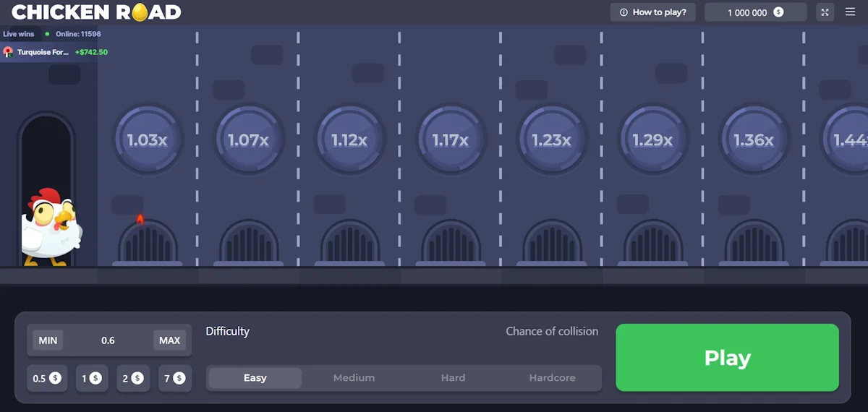Switch to Hardcore difficulty
Image resolution: width=868 pixels, height=412 pixels.
click(552, 378)
